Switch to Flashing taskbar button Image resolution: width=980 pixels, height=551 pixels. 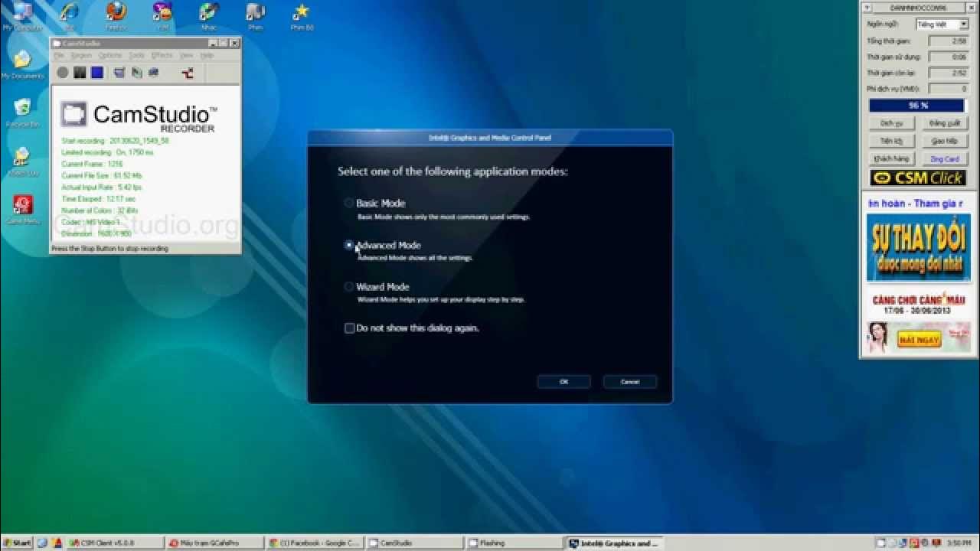pos(514,543)
